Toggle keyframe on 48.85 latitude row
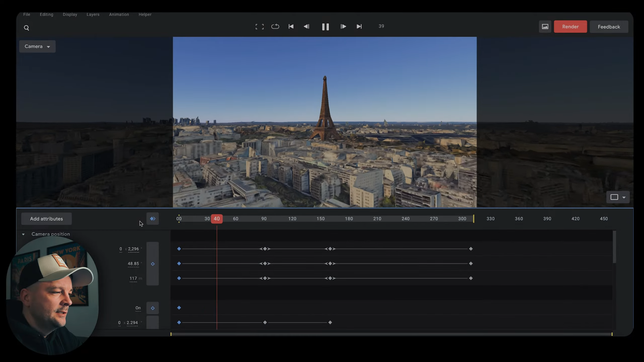The height and width of the screenshot is (362, 644). [153, 264]
